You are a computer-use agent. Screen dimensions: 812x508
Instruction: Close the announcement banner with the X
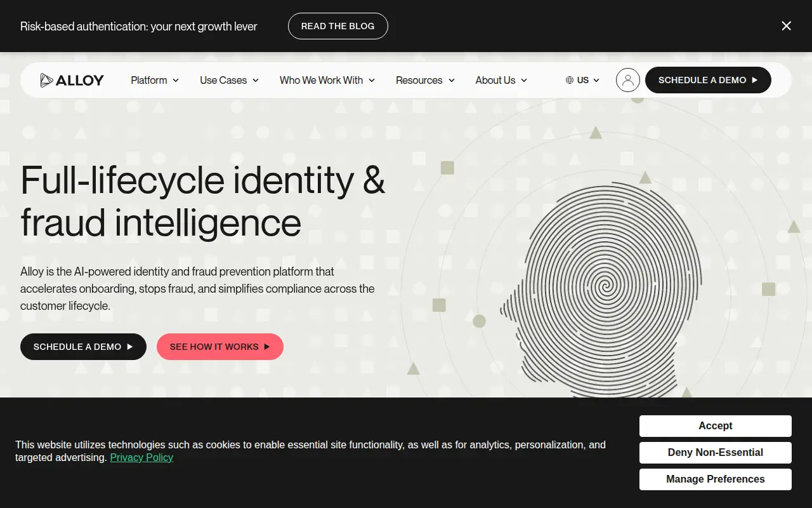[x=786, y=26]
